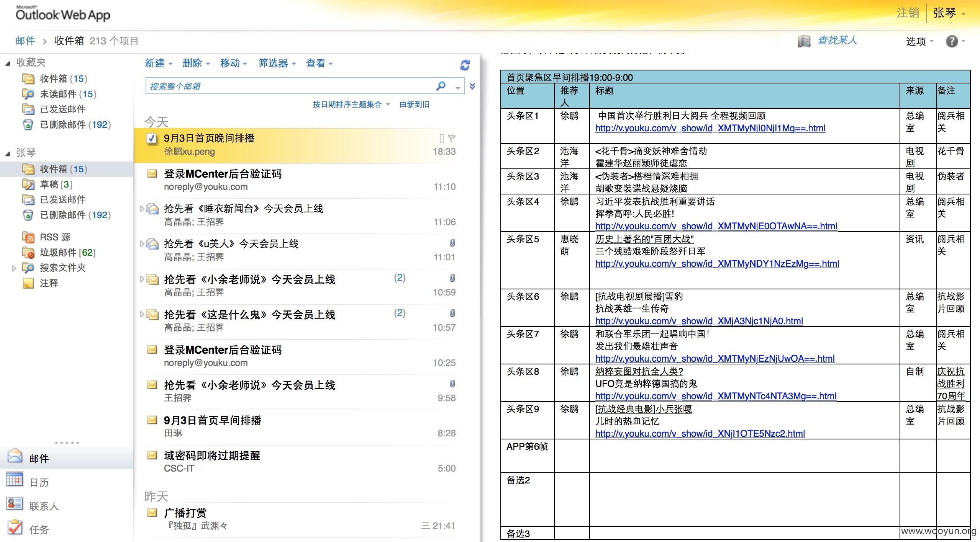Click opened-mail icon of 抢先看《睡衣新闻台》
This screenshot has width=980, height=542.
coord(152,209)
